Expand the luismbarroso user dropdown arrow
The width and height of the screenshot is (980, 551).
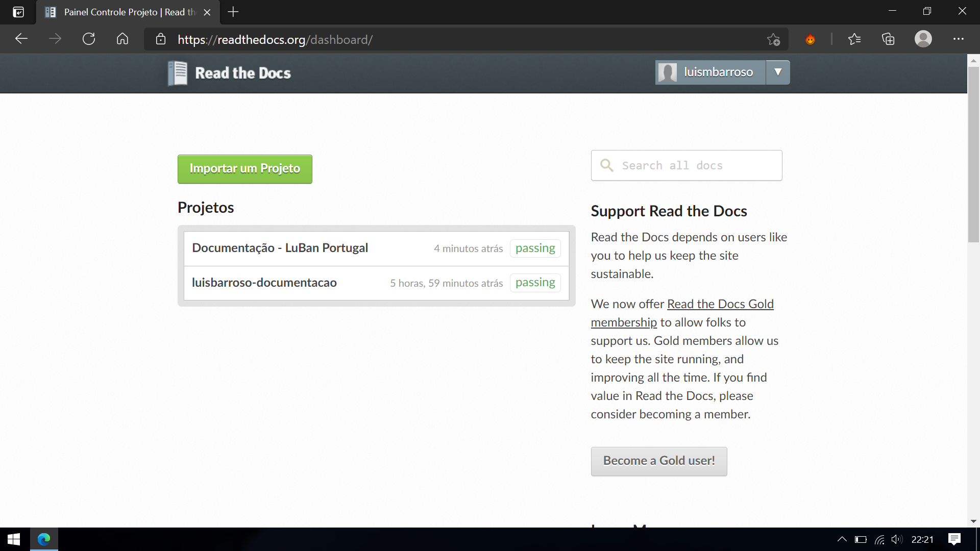point(778,72)
